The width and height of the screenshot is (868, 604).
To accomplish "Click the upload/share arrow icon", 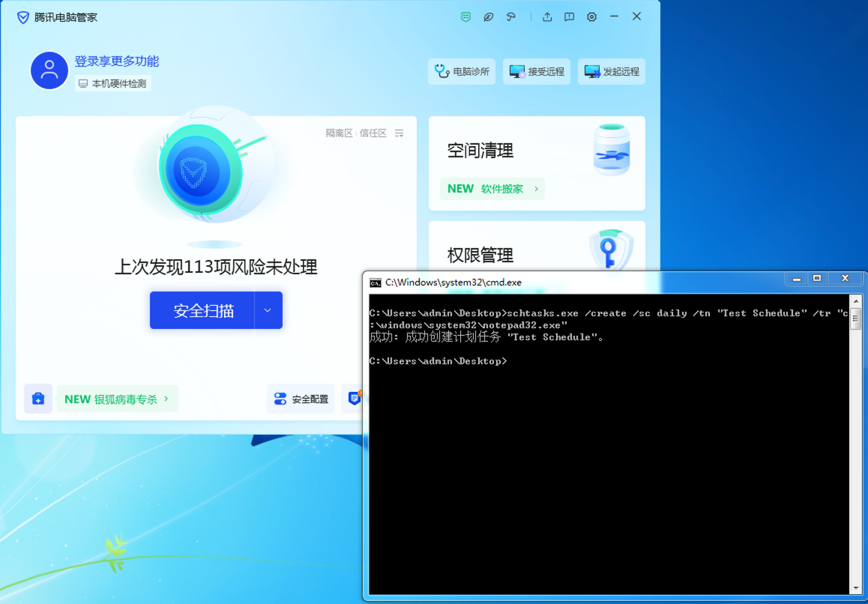I will pyautogui.click(x=547, y=16).
